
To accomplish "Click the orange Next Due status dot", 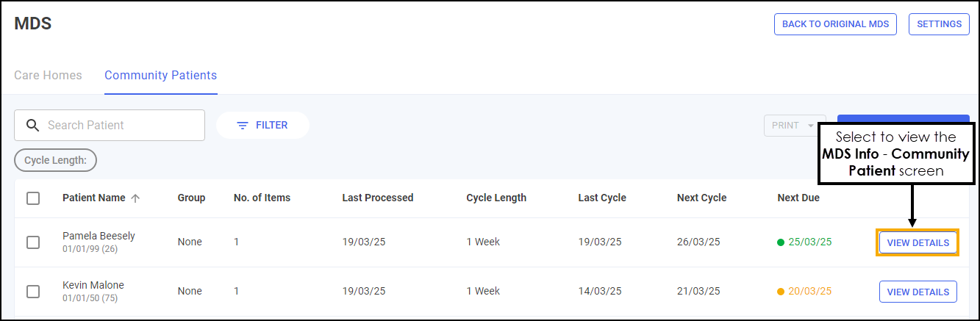I will (781, 292).
